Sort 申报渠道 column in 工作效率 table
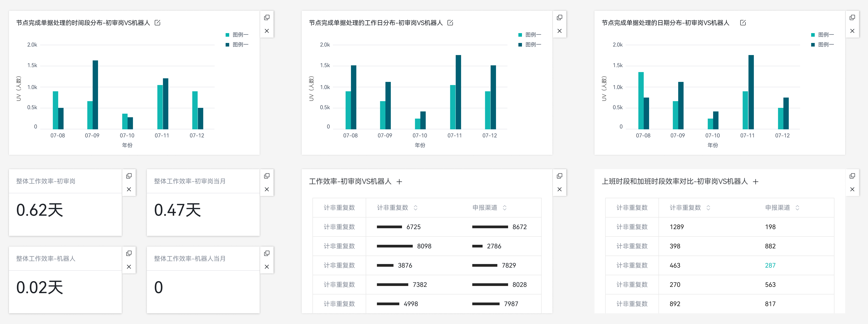Screen dimensions: 868x324 coord(504,208)
